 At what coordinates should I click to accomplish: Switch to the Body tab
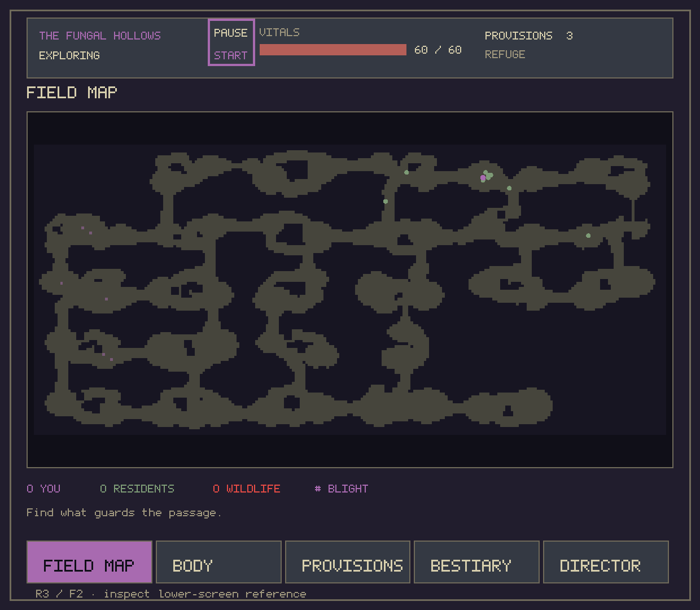pyautogui.click(x=218, y=562)
